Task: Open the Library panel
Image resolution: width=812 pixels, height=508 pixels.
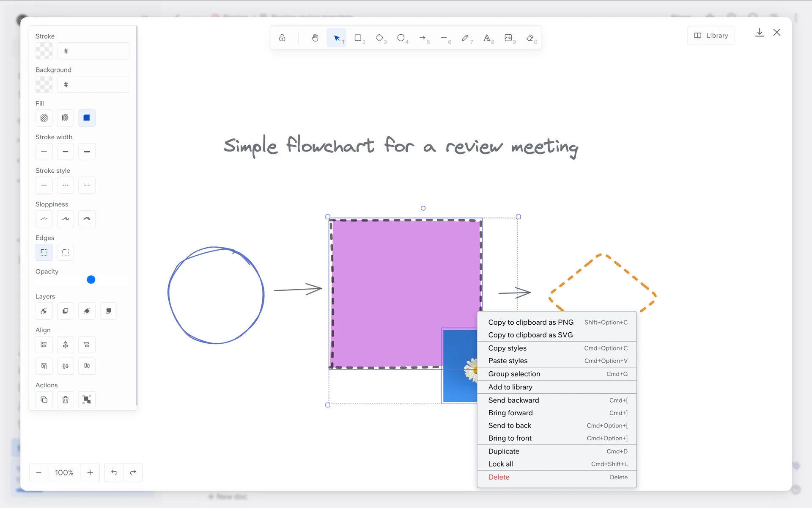Action: (x=711, y=36)
